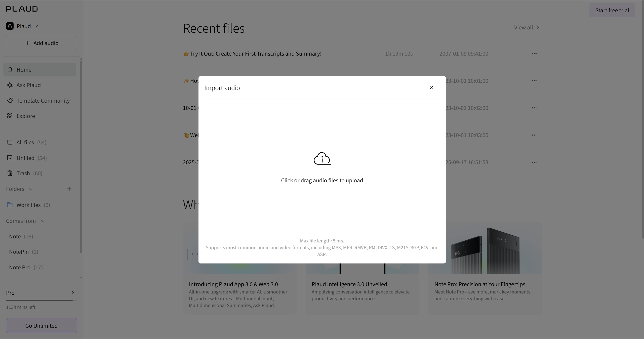Collapse the Comes from section
The height and width of the screenshot is (339, 644).
[x=43, y=221]
